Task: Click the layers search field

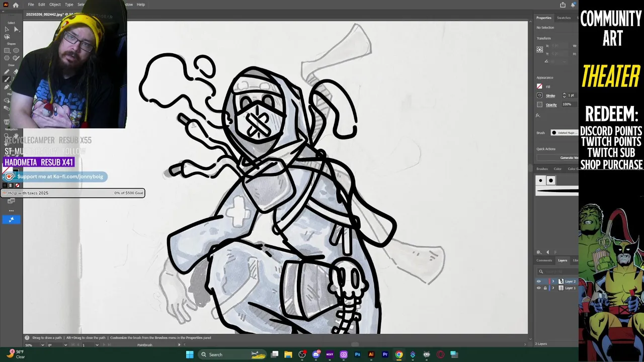Action: click(x=558, y=271)
